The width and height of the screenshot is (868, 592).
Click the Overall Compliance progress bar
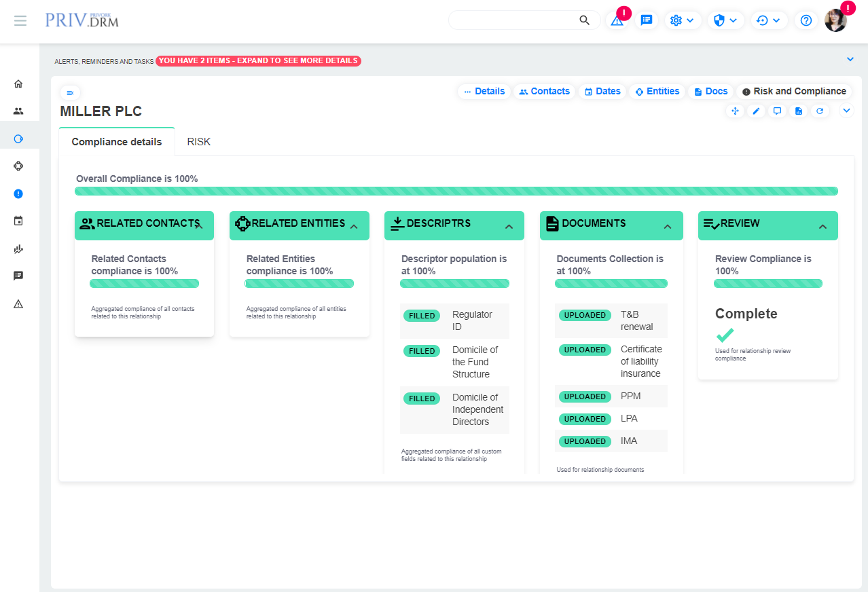456,191
